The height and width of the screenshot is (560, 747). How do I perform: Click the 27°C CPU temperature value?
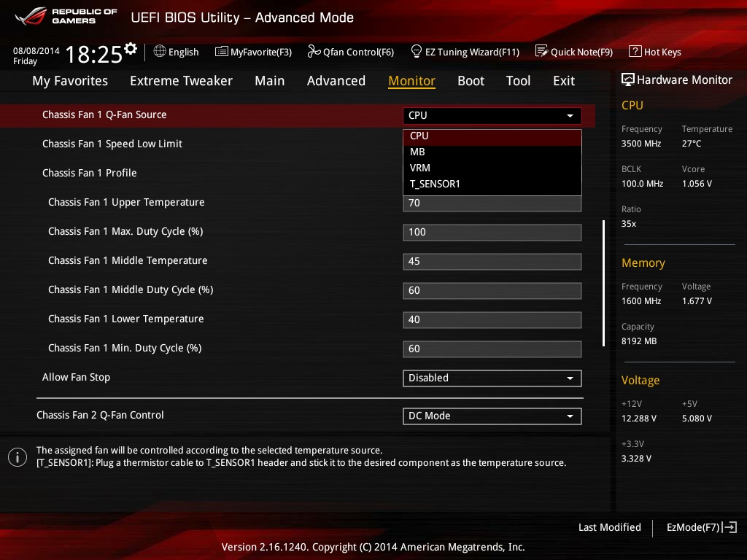[692, 144]
